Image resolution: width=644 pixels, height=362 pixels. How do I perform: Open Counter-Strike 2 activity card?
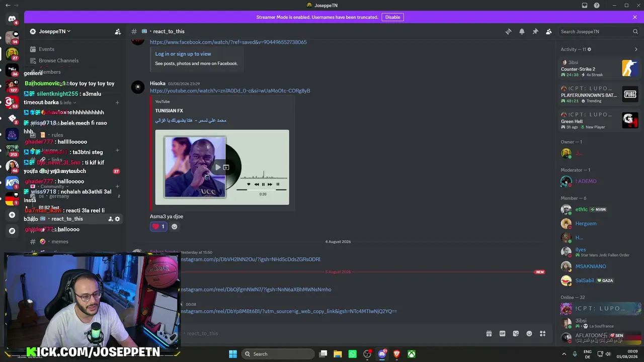click(x=600, y=68)
